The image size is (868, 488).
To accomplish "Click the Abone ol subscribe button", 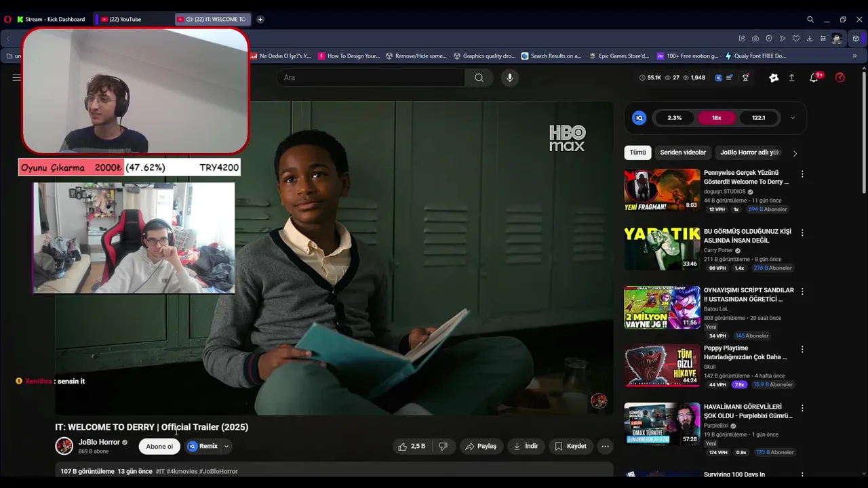I will (x=159, y=446).
